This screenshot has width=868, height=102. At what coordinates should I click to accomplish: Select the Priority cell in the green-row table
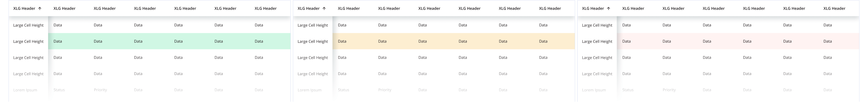(x=100, y=90)
